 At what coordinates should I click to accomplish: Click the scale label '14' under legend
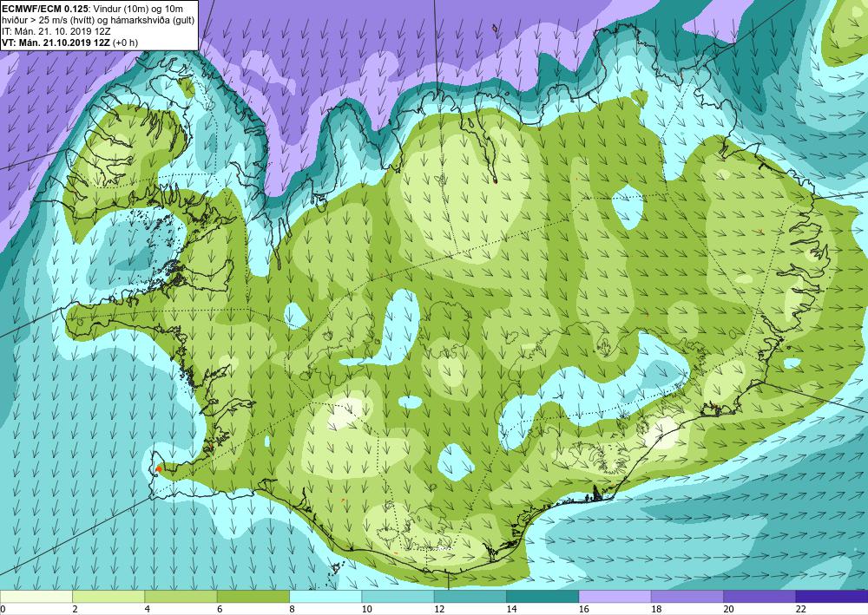tap(511, 610)
